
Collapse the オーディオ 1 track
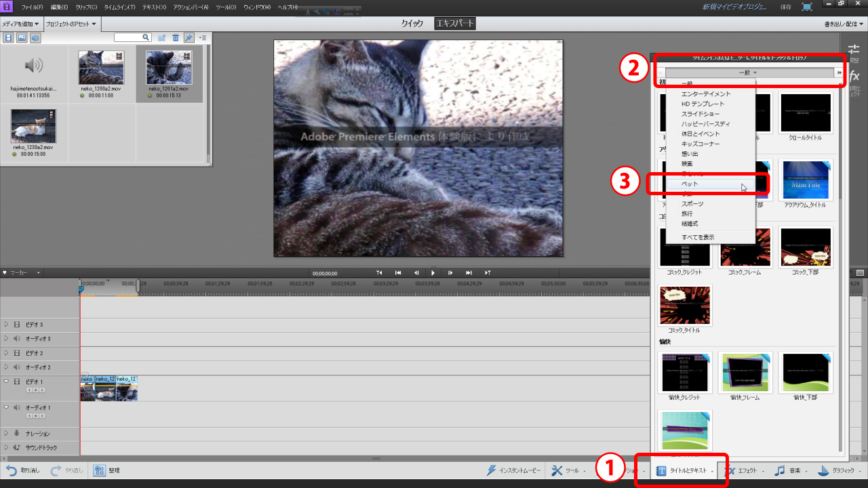[x=6, y=407]
